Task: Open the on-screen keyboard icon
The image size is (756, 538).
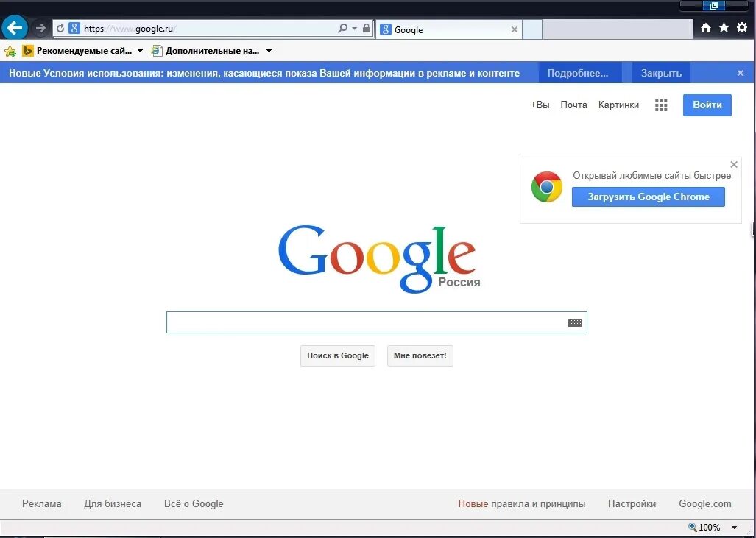Action: click(x=575, y=322)
